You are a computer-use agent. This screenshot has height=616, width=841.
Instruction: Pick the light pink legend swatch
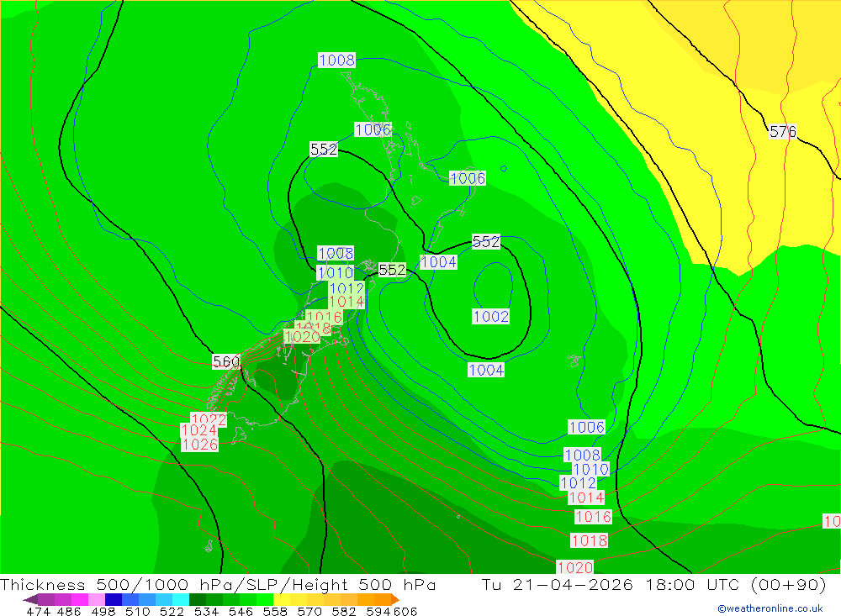click(97, 599)
